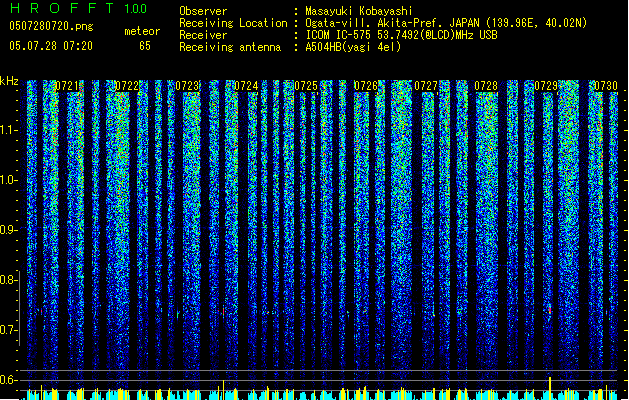Click the HROFFT 1.0.0 title text
Screen dimensions: 629x400
point(78,8)
